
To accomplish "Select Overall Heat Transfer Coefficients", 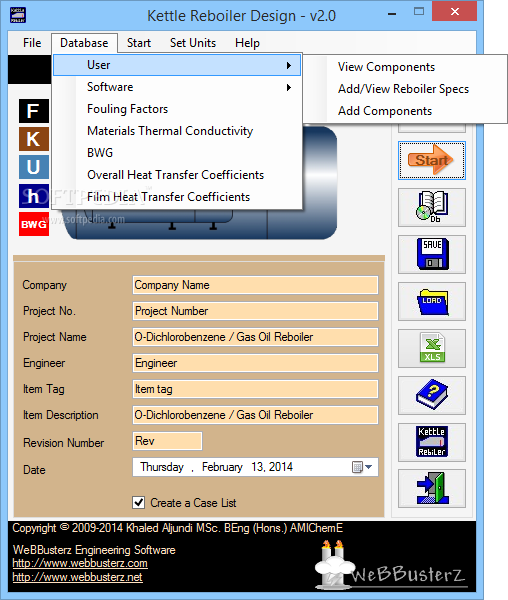I will 177,175.
